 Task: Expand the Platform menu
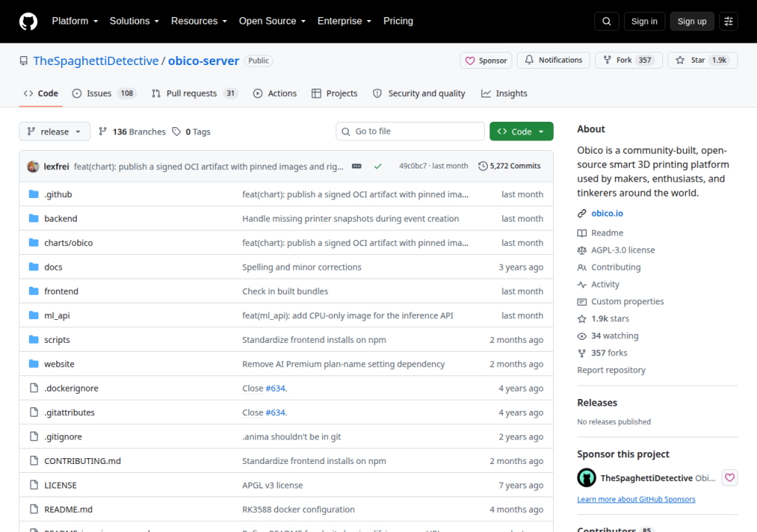point(75,21)
